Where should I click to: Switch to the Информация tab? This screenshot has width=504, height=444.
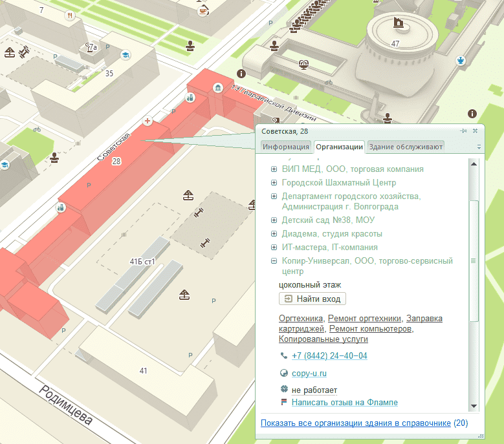(x=286, y=147)
